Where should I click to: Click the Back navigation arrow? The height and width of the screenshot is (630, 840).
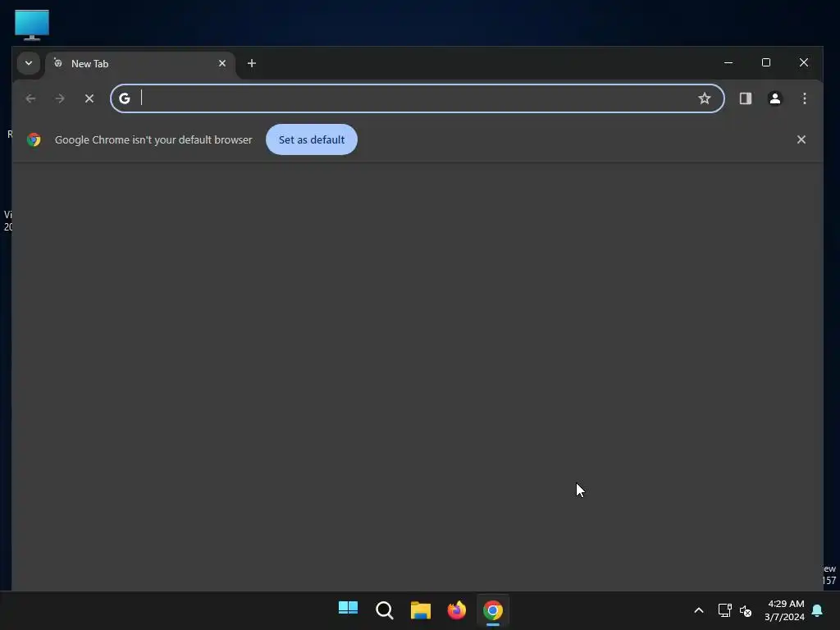(30, 98)
